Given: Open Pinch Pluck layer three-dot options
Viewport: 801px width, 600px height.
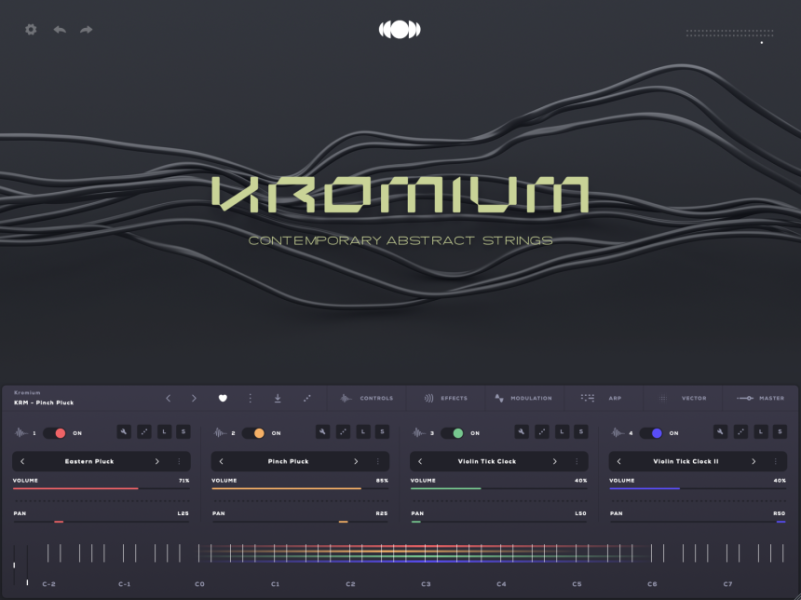Looking at the screenshot, I should point(378,461).
